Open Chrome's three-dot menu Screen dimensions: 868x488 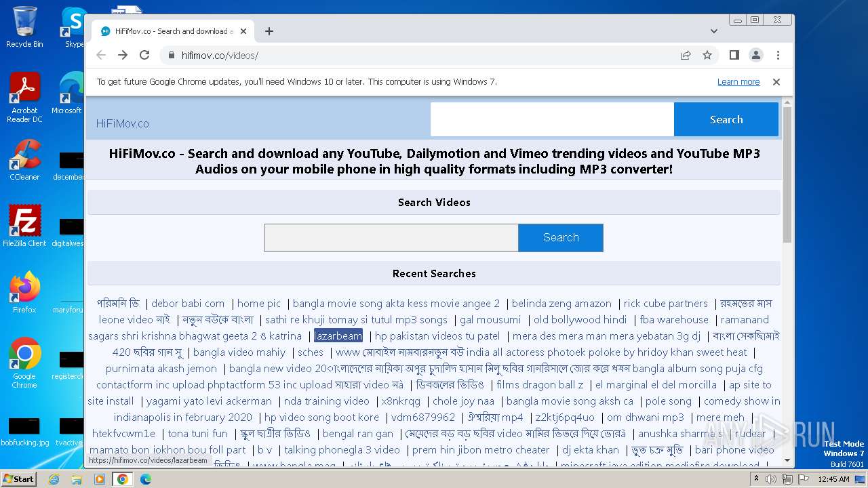click(x=778, y=55)
